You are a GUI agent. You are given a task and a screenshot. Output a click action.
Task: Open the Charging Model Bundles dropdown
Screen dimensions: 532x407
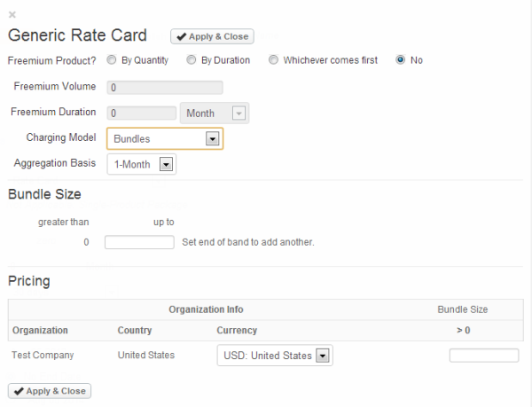[164, 138]
